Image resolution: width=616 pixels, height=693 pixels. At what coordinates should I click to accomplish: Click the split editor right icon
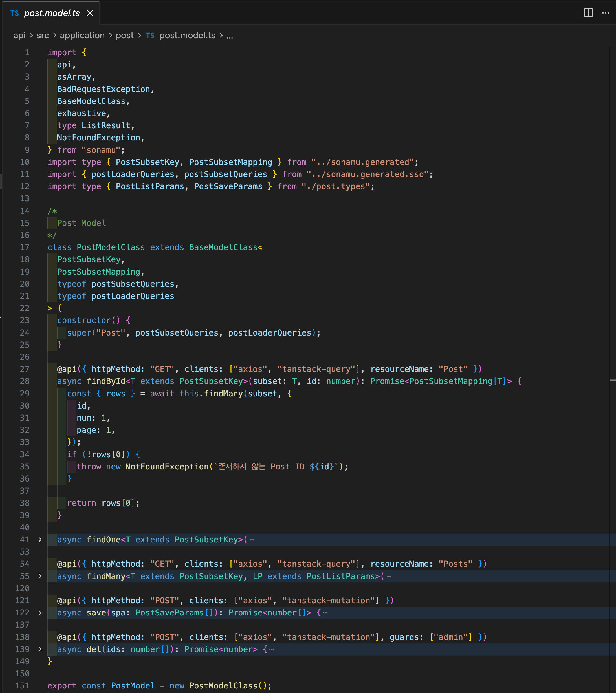click(588, 13)
